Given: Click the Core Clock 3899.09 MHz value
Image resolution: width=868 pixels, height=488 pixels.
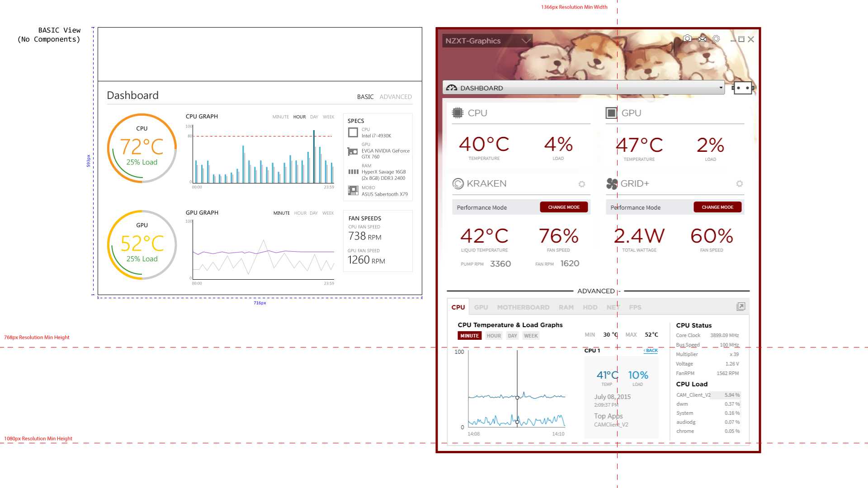Looking at the screenshot, I should coord(724,335).
